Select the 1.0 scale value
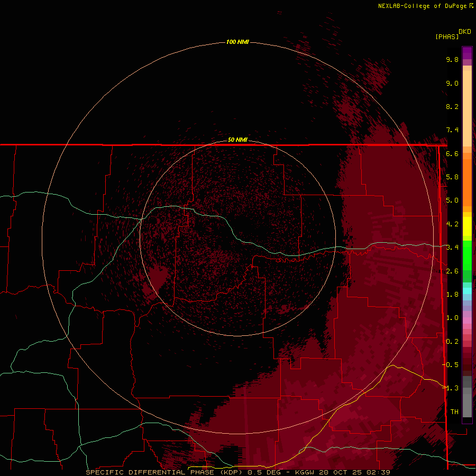The image size is (476, 476). pyautogui.click(x=452, y=318)
